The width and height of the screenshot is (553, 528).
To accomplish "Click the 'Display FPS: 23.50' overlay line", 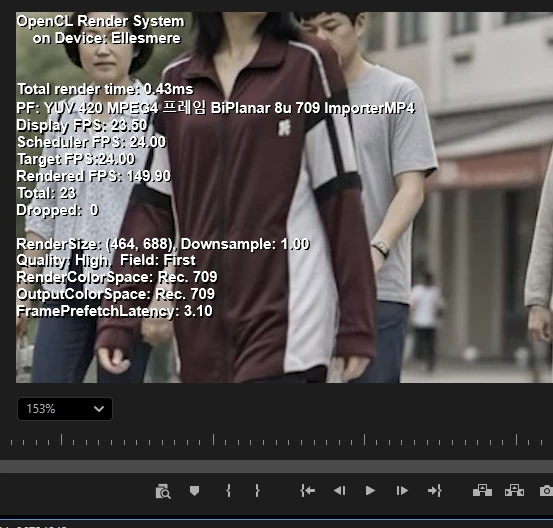I will pos(82,125).
